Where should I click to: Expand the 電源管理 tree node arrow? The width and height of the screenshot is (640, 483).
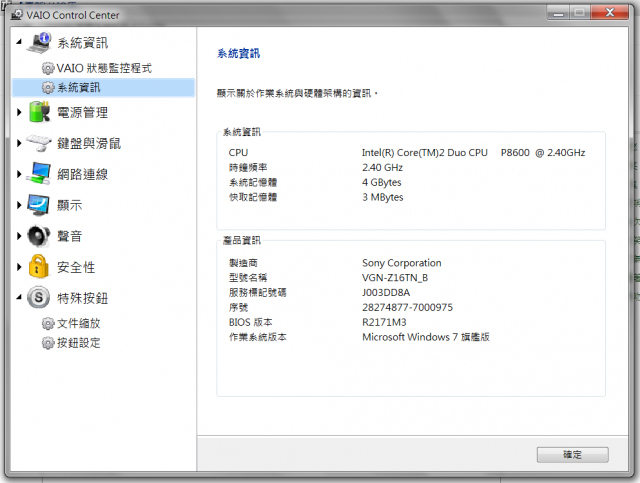(19, 112)
